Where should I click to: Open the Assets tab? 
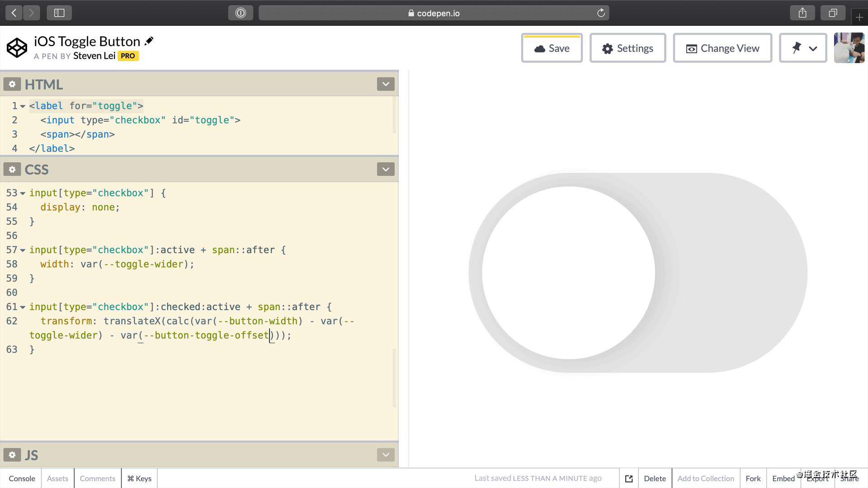pyautogui.click(x=57, y=478)
